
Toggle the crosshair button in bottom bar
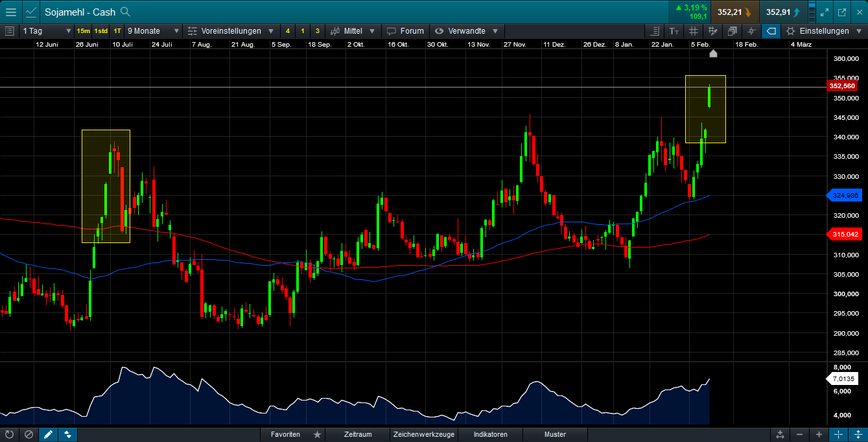tap(838, 434)
